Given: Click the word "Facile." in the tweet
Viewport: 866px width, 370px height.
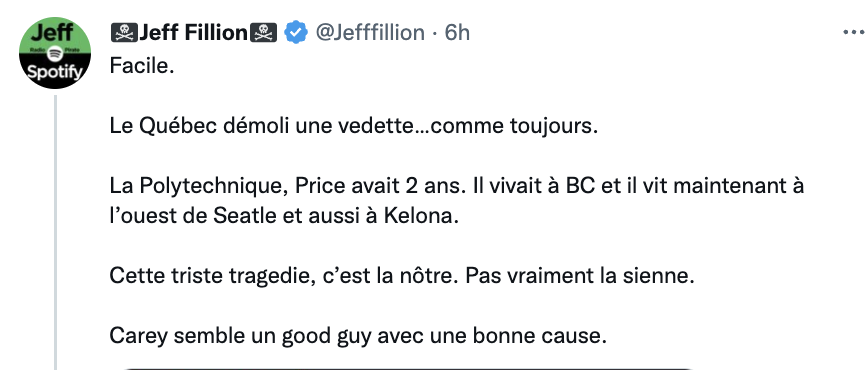Looking at the screenshot, I should point(142,66).
